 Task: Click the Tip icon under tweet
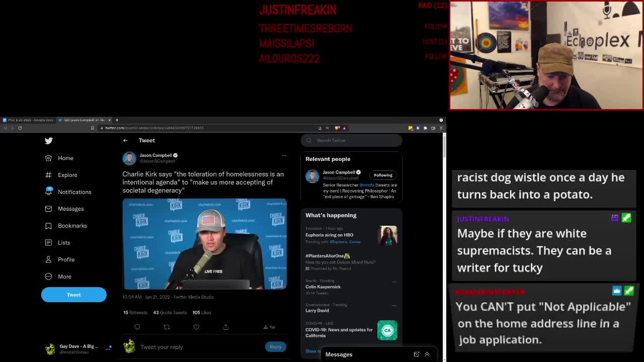click(269, 327)
